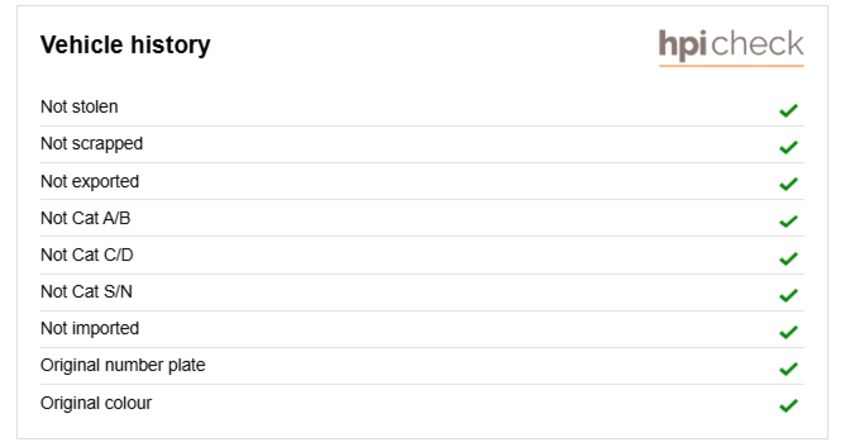Select the Not stolen label text
Viewport: 850px width, 447px height.
point(79,107)
